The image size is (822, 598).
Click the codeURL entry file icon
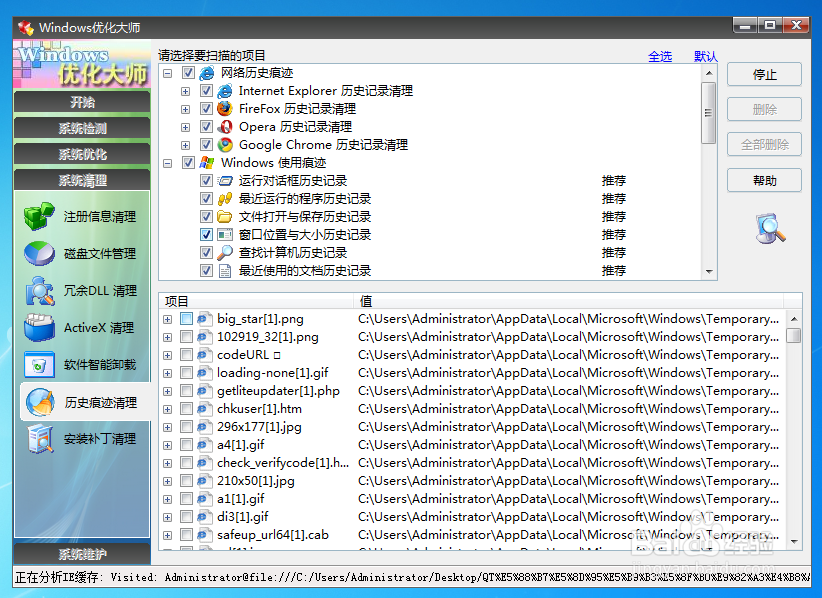204,355
